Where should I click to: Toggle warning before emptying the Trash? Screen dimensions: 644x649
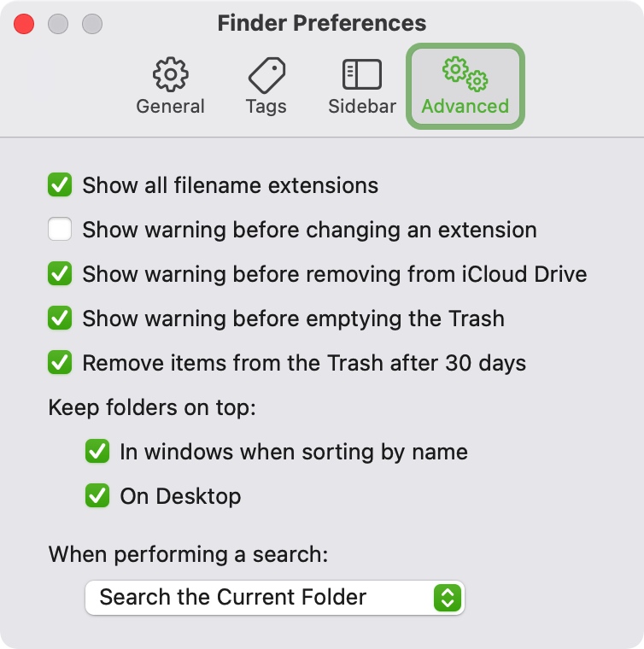[60, 318]
